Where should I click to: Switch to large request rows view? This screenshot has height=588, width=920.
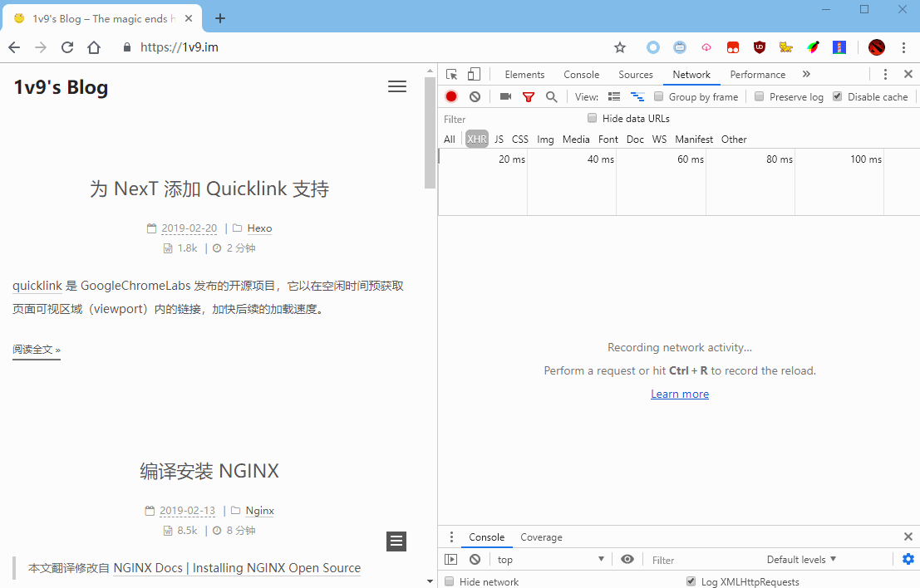(613, 96)
